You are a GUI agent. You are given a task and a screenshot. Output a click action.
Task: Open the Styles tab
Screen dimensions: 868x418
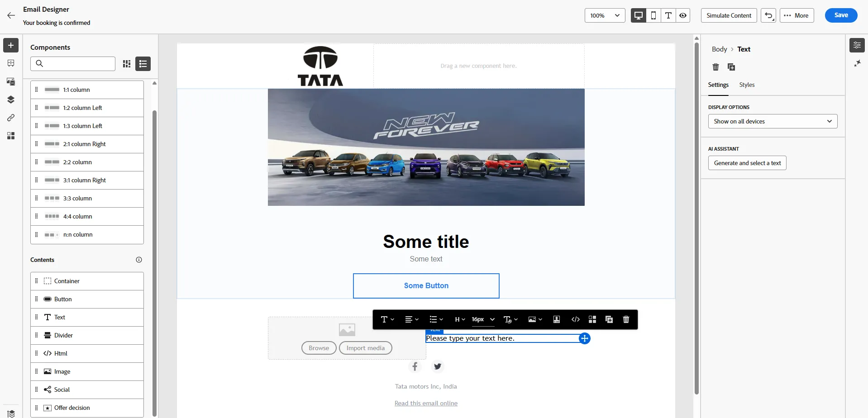(747, 85)
